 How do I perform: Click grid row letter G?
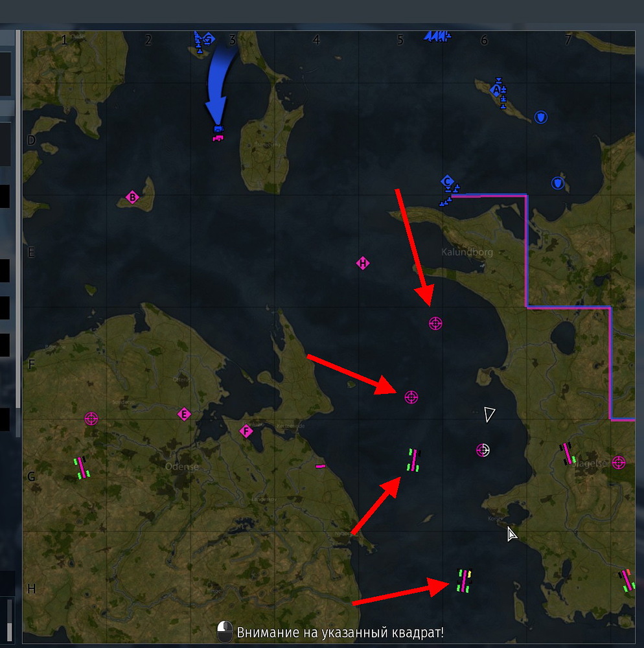31,476
